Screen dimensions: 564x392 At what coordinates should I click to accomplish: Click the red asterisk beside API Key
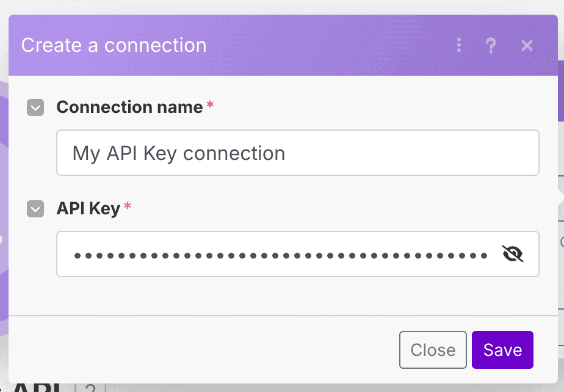click(128, 207)
